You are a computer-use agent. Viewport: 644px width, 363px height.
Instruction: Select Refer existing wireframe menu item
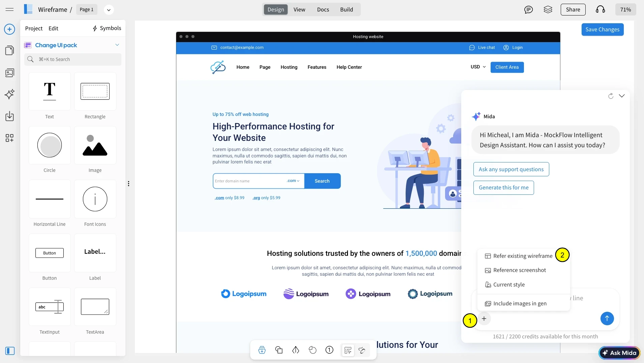pyautogui.click(x=522, y=256)
